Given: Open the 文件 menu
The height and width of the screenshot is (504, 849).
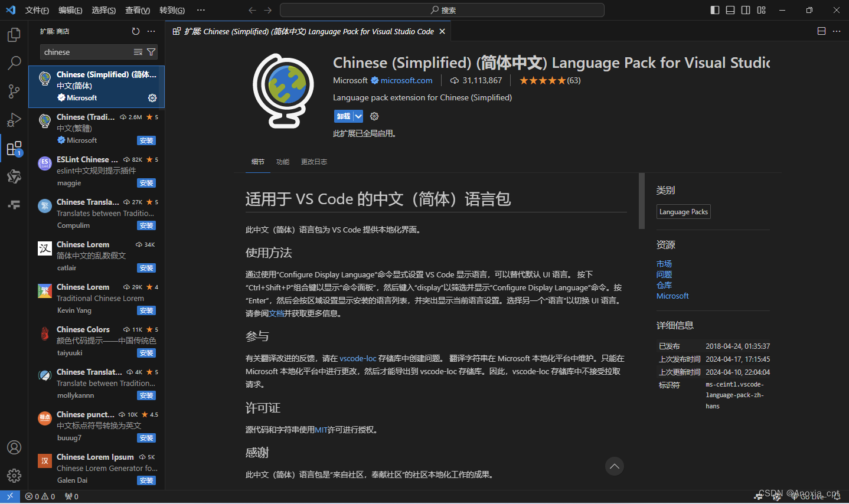Looking at the screenshot, I should point(37,9).
